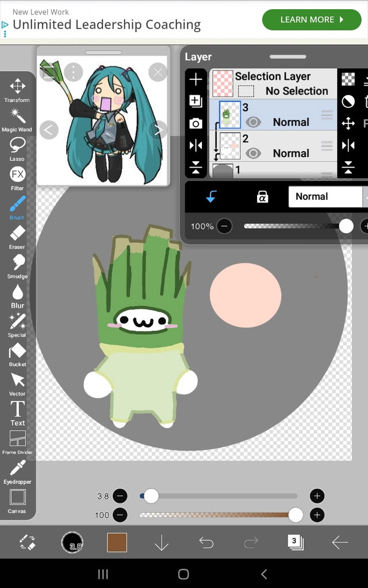
Task: Select the Eraser tool
Action: pos(17,236)
